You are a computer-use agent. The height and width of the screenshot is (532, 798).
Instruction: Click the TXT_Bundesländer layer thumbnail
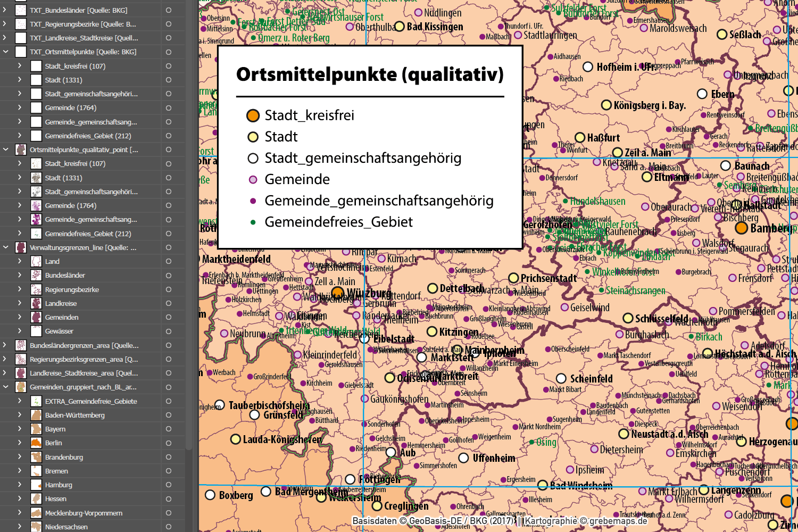coord(20,10)
